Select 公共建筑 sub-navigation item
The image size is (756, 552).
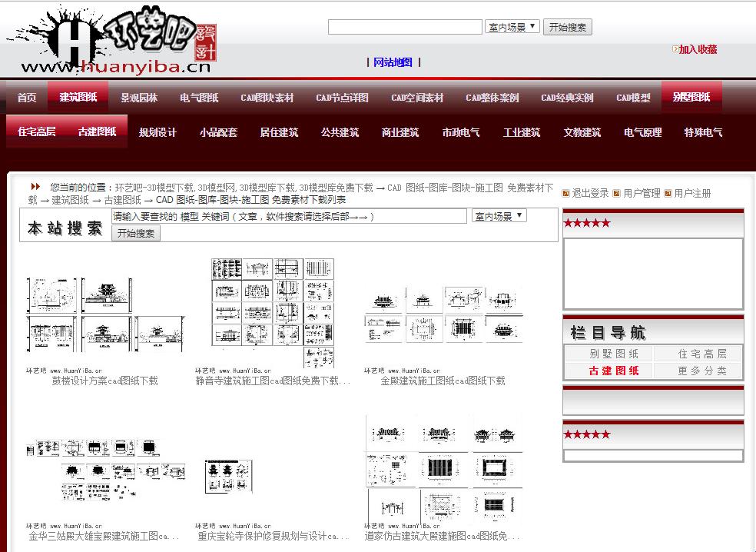click(x=340, y=132)
